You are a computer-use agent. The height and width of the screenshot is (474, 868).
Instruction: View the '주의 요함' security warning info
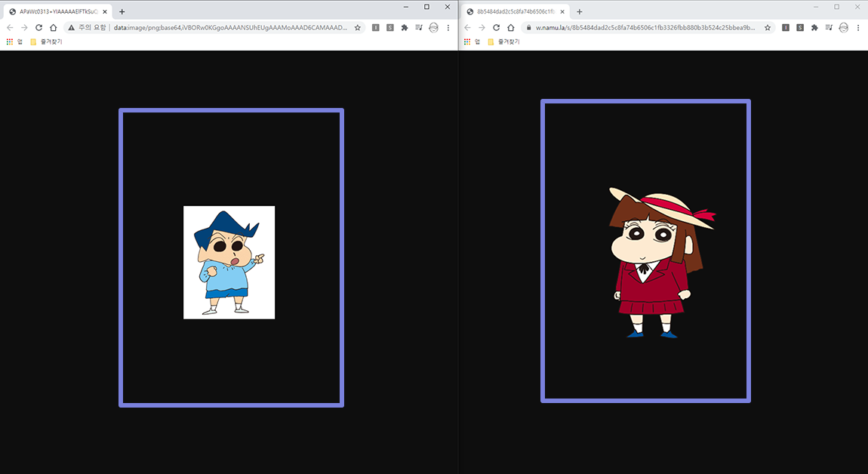(x=87, y=28)
